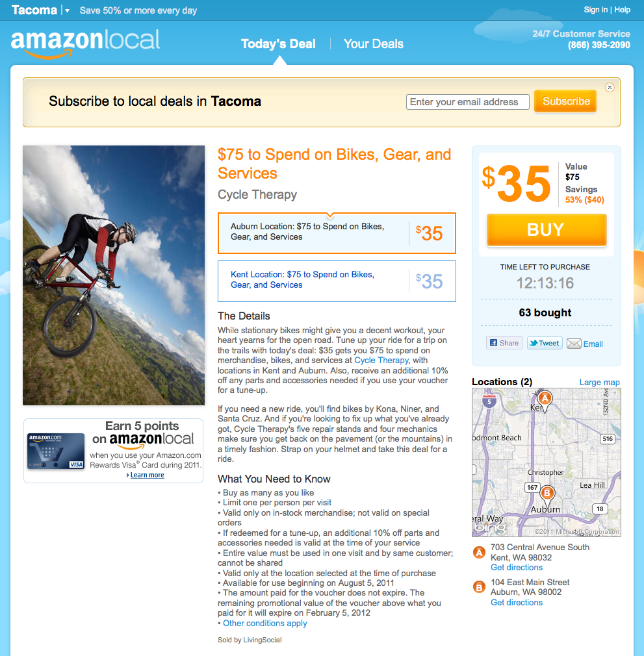The width and height of the screenshot is (644, 656).
Task: Close the subscribe banner with the X icon
Action: 610,88
